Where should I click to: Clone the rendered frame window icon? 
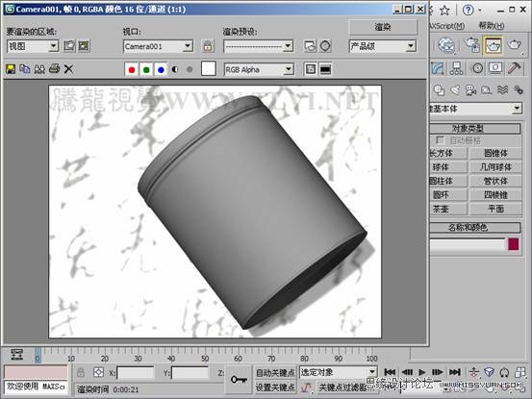point(39,69)
